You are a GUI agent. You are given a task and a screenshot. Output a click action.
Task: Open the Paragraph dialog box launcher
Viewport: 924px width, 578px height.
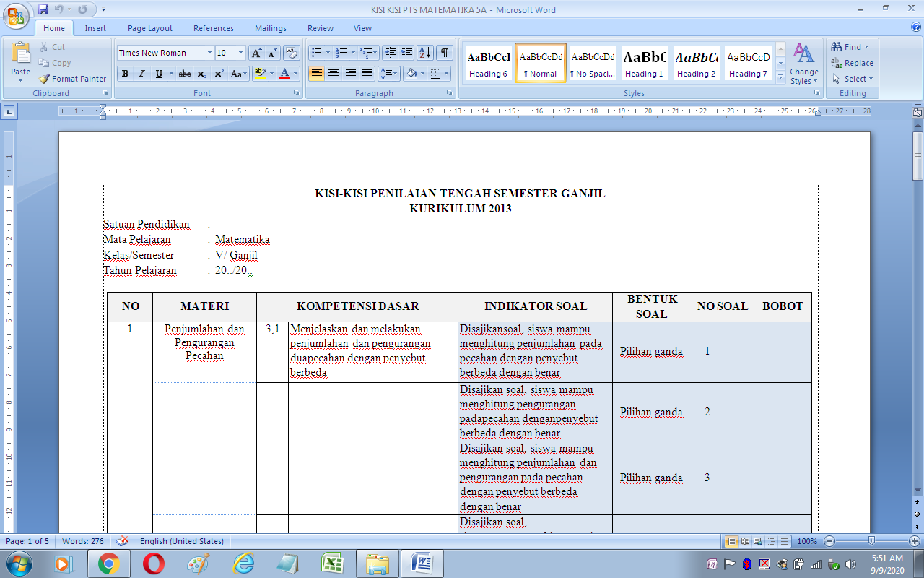[450, 93]
